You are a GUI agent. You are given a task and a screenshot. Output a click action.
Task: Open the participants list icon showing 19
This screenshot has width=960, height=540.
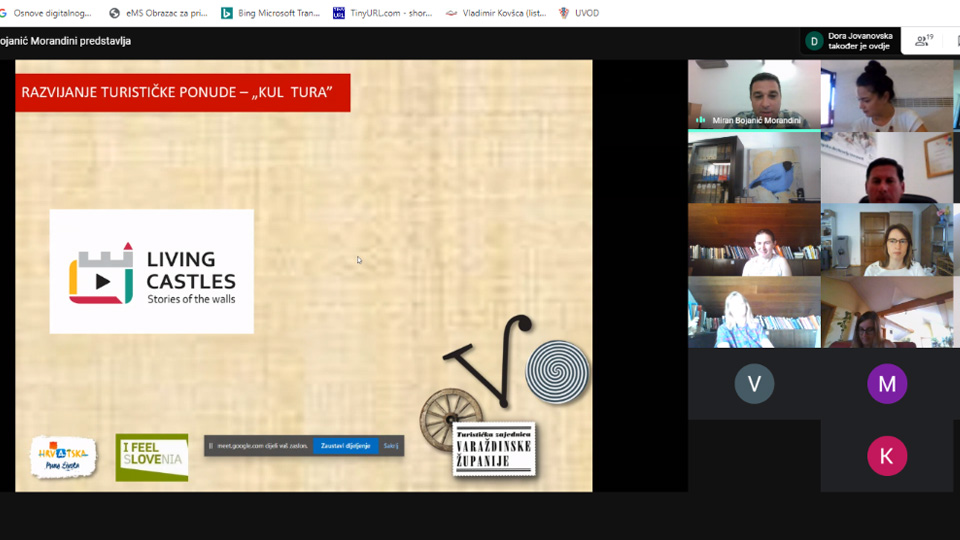(x=923, y=41)
